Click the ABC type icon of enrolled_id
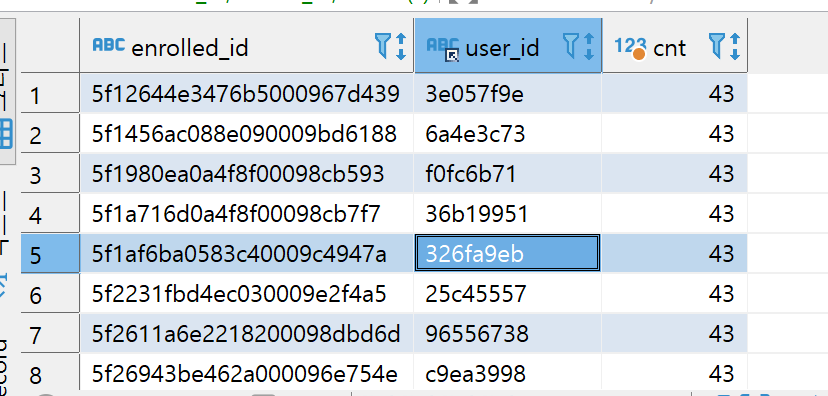This screenshot has width=828, height=396. pos(109,45)
